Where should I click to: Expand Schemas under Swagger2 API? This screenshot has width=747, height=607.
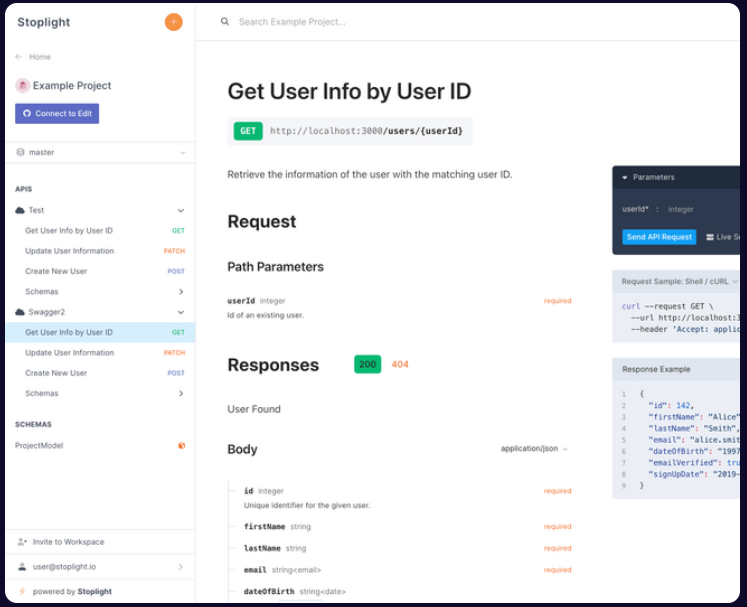(181, 394)
